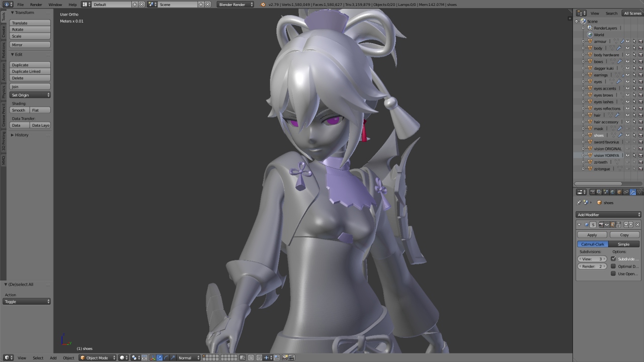
Task: Choose Simple subdivision type
Action: pos(624,244)
